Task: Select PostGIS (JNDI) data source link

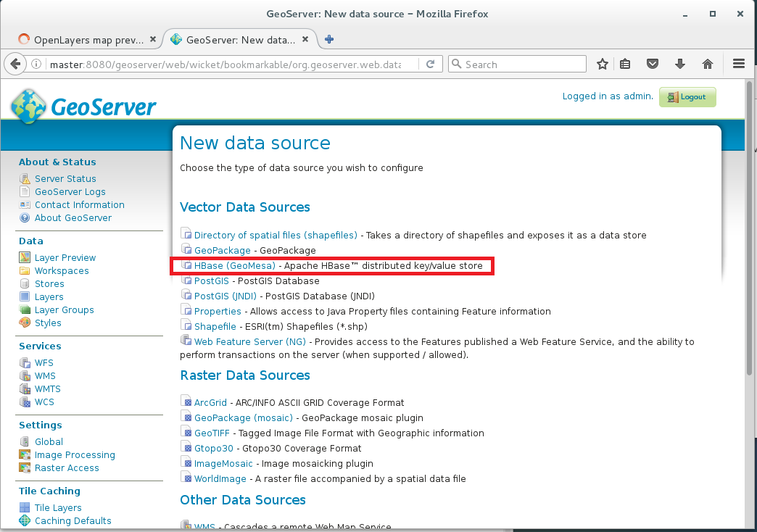Action: click(226, 296)
